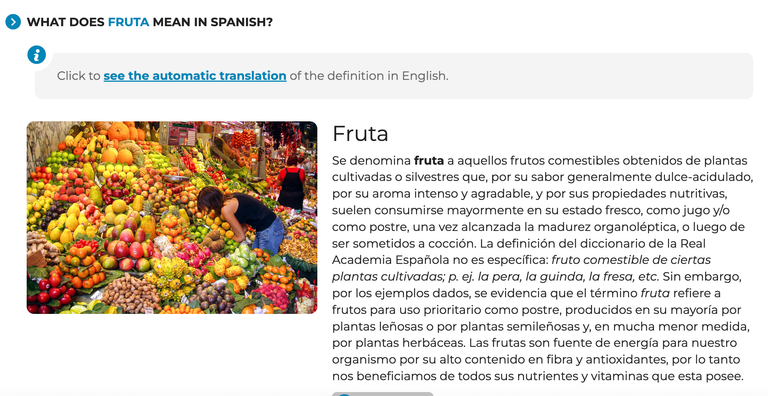Click the italic fruta term in the paragraph
The width and height of the screenshot is (768, 396).
(x=655, y=293)
